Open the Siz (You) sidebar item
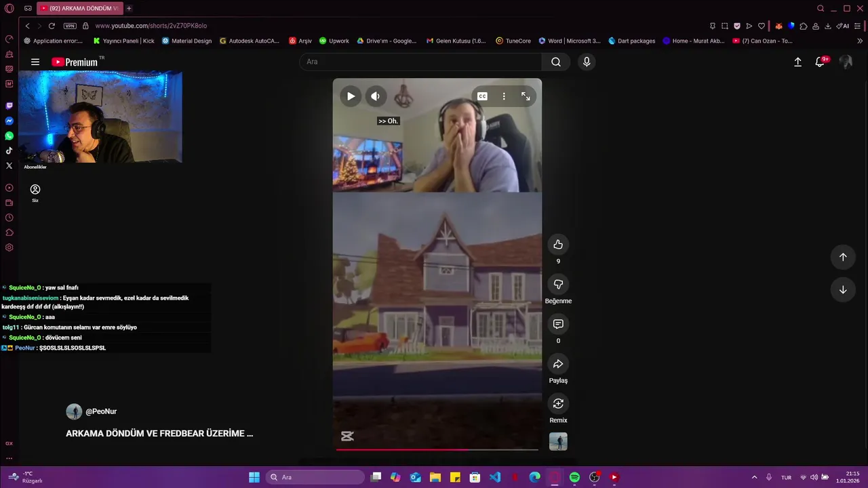 pyautogui.click(x=35, y=193)
